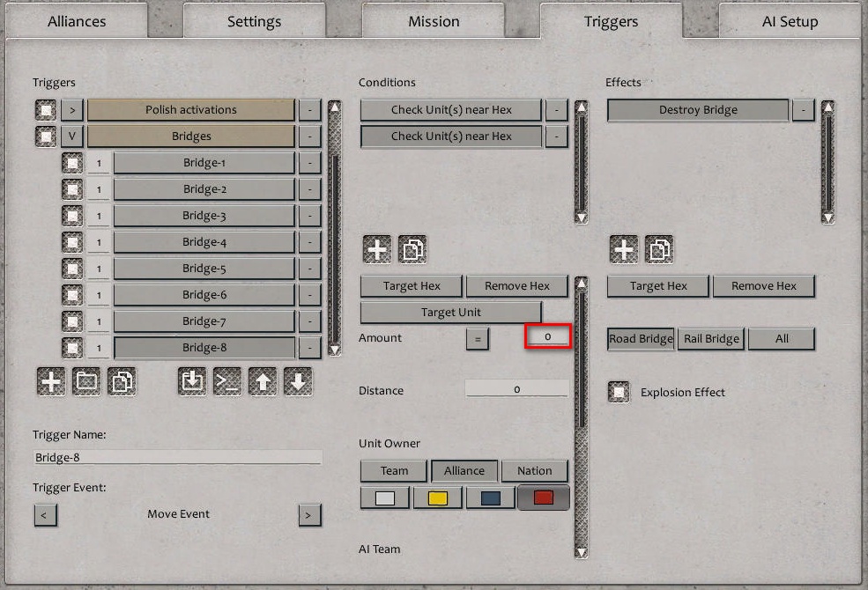The image size is (868, 590).
Task: Click the conditions list scroll-down arrow
Action: coord(582,218)
